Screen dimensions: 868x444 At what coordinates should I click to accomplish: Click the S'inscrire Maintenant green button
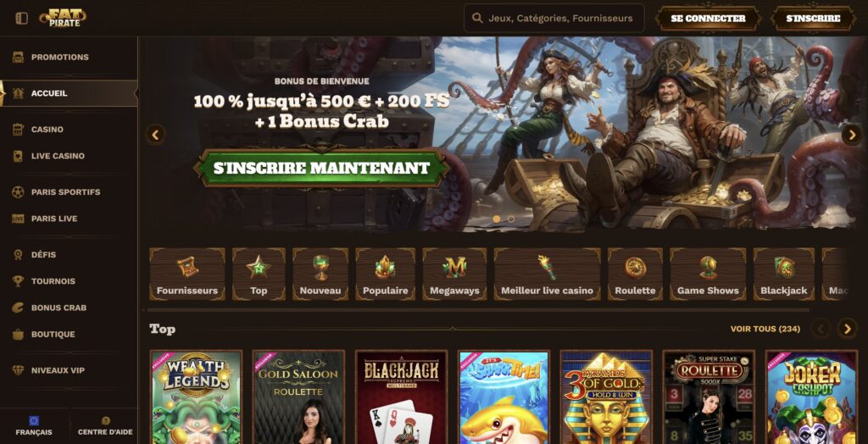pyautogui.click(x=321, y=168)
